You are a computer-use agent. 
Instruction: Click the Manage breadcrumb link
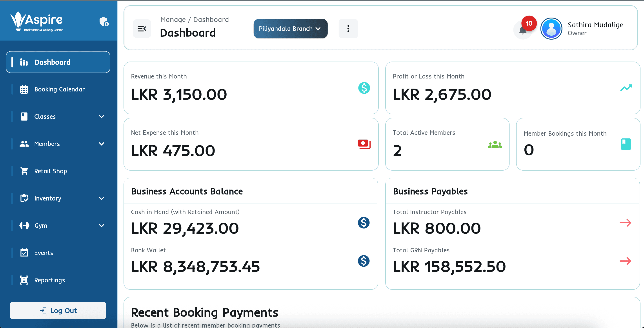coord(173,20)
